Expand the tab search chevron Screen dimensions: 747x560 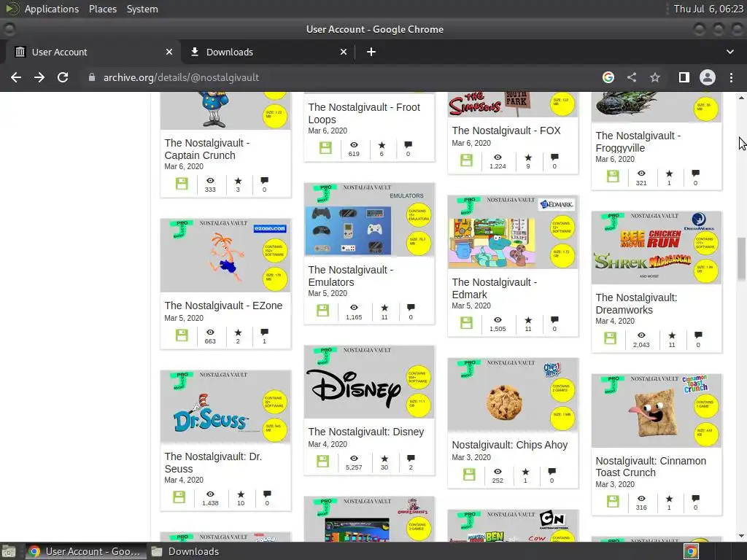729,52
